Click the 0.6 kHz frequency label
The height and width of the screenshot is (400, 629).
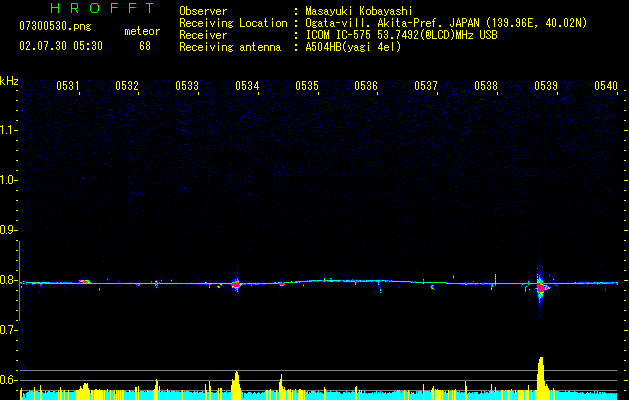[x=9, y=380]
